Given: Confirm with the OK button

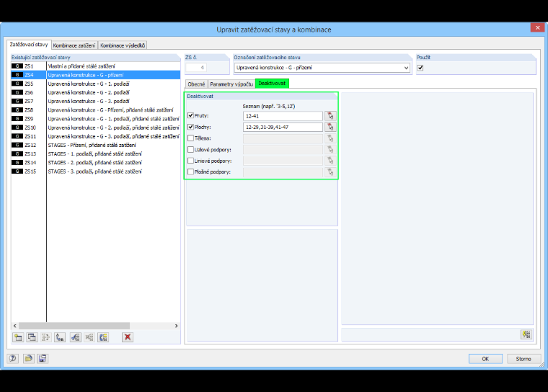Looking at the screenshot, I should tap(485, 359).
